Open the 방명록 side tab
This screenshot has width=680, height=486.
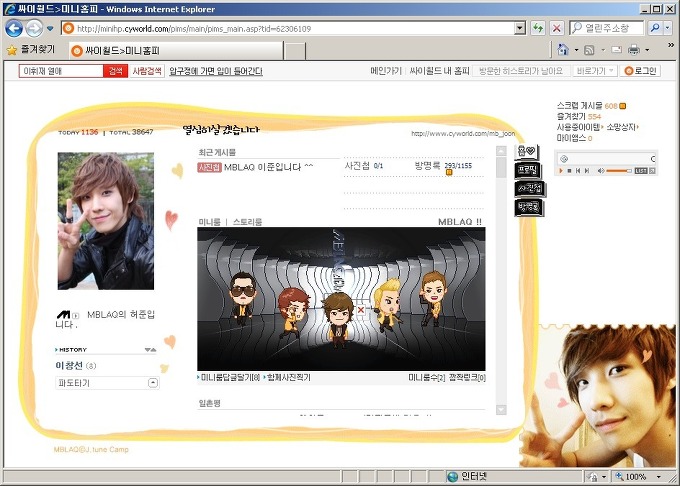coord(529,207)
